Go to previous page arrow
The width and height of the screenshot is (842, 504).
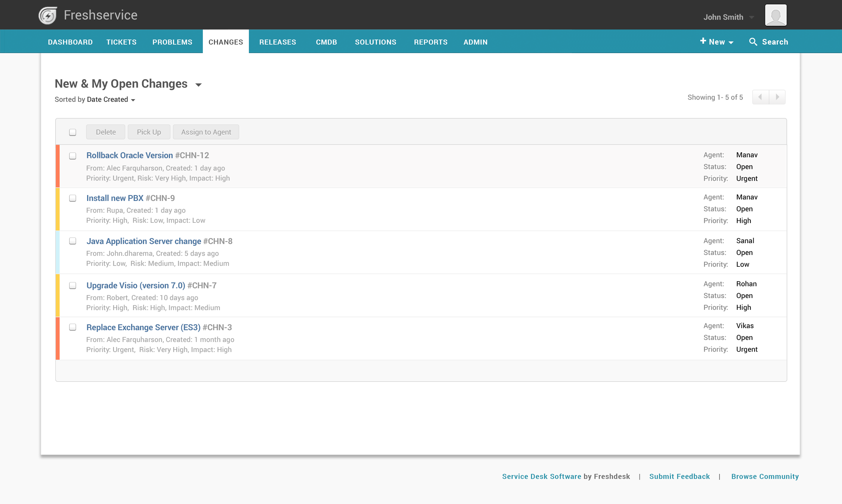[x=761, y=97]
